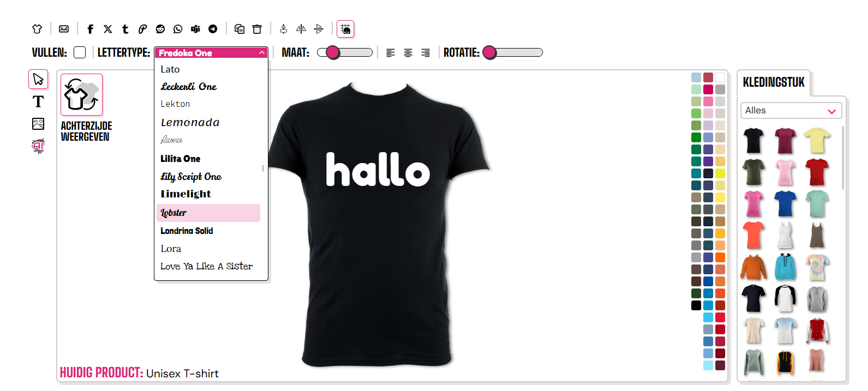Flip the element horizontally
The image size is (868, 391).
[301, 29]
